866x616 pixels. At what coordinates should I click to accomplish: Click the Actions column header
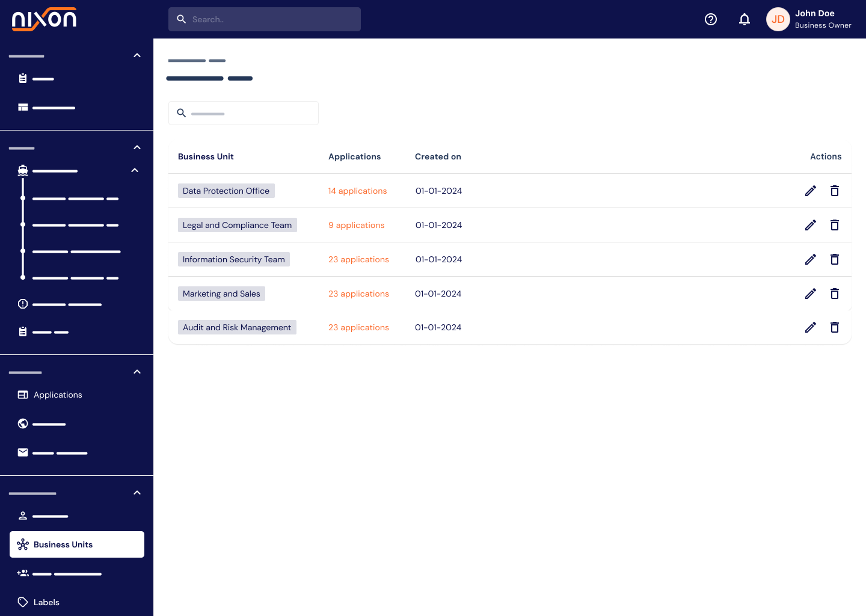tap(826, 156)
